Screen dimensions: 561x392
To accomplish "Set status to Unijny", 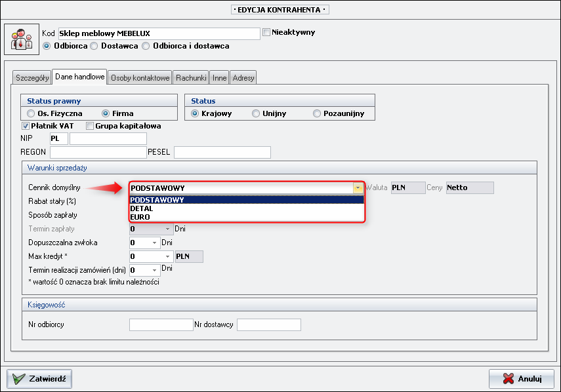I will tap(256, 113).
